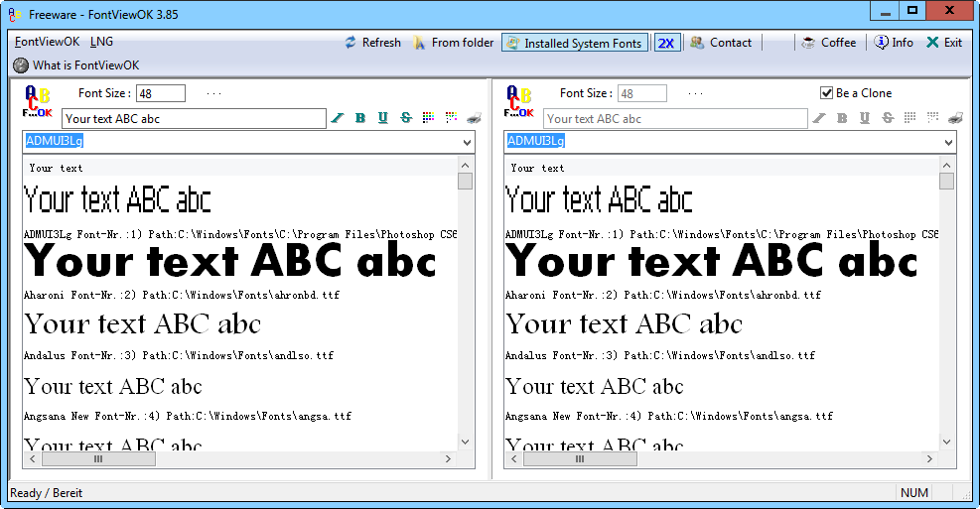Select Andalus sample in left pane
This screenshot has width=980, height=509.
[x=143, y=323]
